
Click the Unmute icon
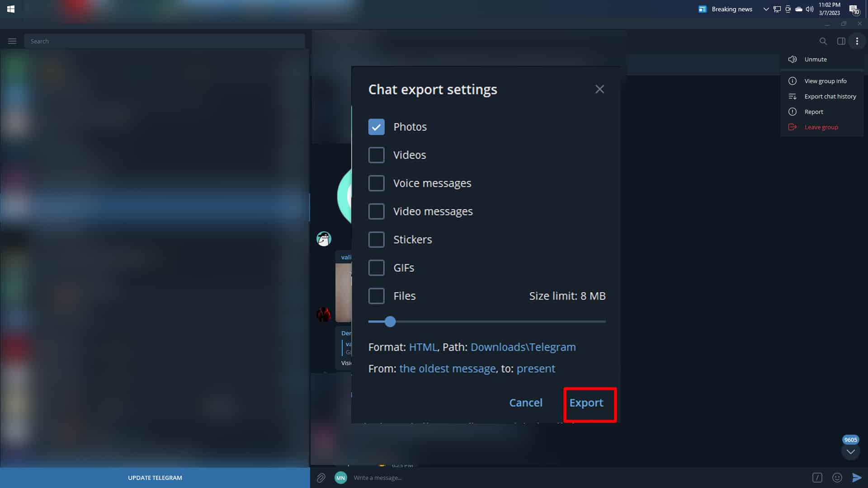[x=793, y=59]
